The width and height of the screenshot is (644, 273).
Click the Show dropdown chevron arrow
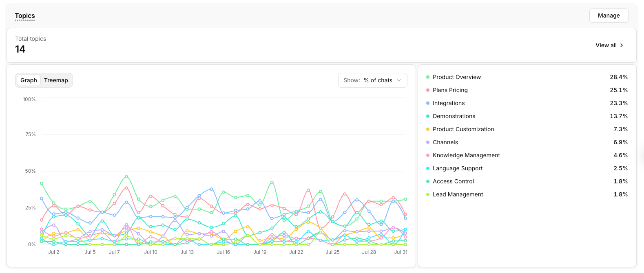tap(399, 80)
